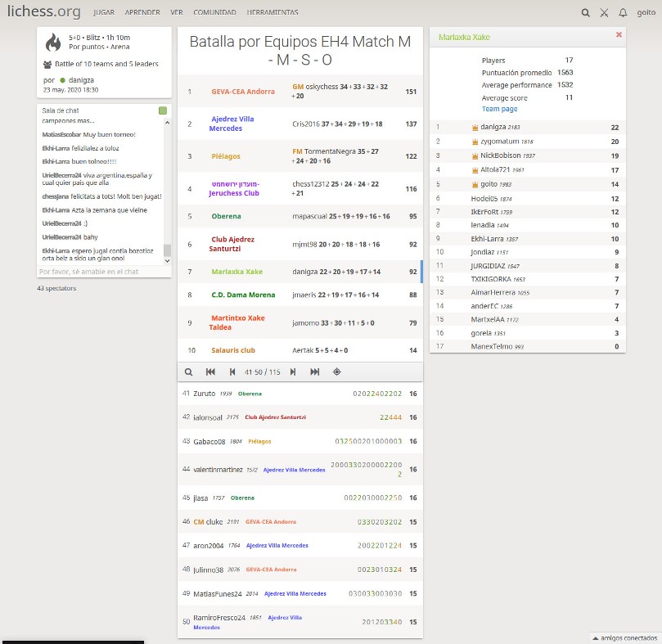
Task: Go to next standings page
Action: [x=293, y=372]
